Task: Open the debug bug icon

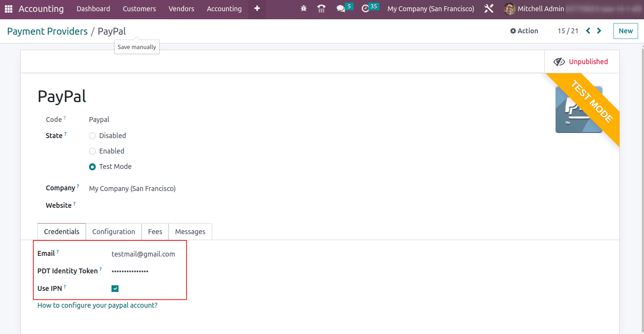Action: tap(304, 8)
